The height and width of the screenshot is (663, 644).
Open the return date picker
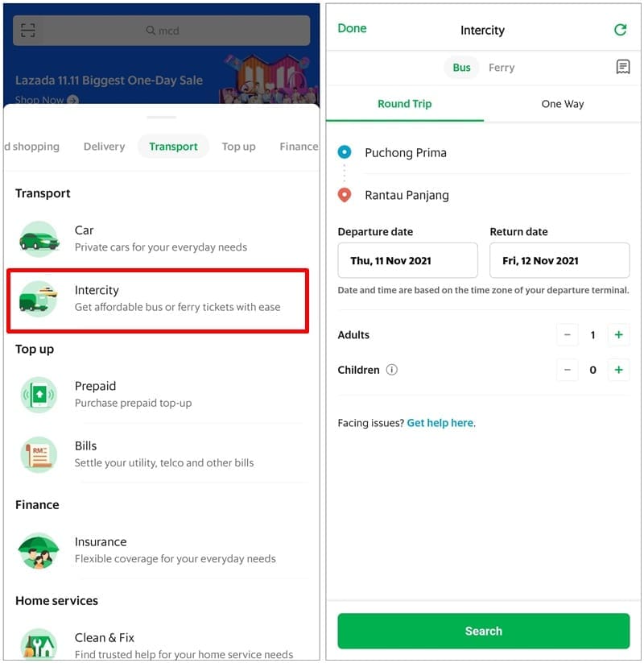(x=559, y=259)
